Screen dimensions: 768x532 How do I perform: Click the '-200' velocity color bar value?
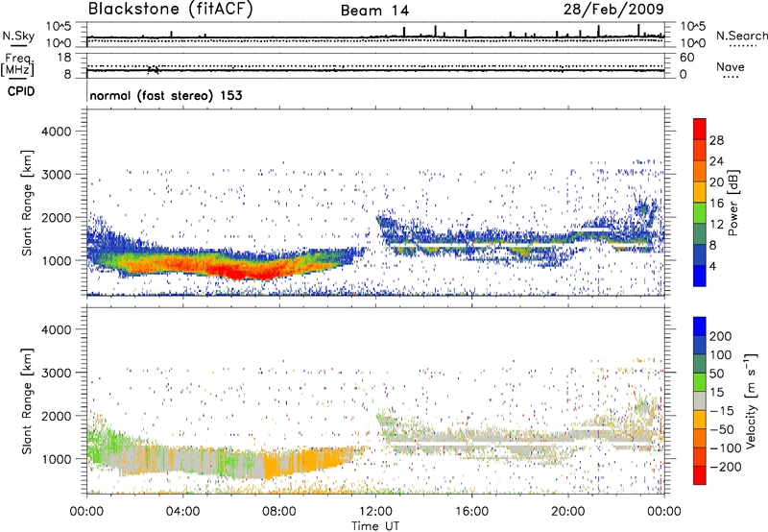click(725, 467)
